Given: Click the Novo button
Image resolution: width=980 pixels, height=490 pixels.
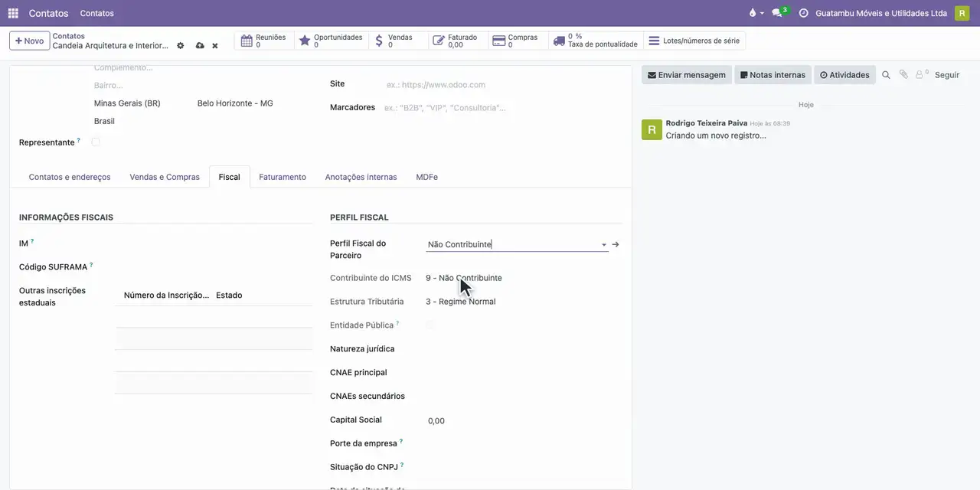Looking at the screenshot, I should 30,41.
